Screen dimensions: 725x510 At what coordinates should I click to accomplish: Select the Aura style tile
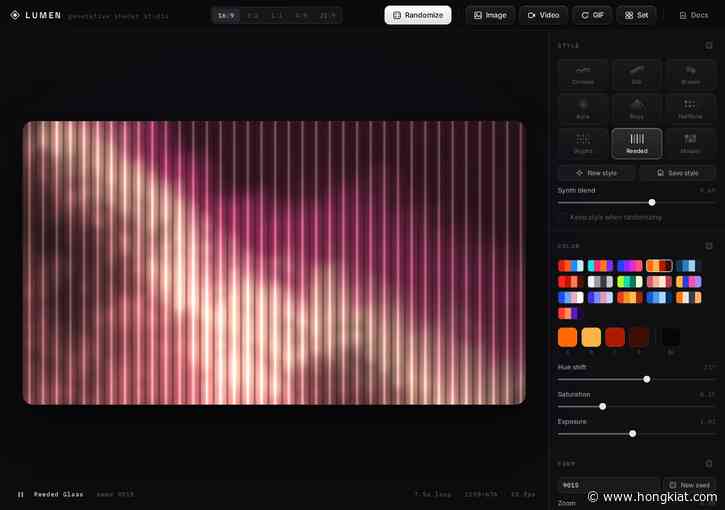(583, 109)
